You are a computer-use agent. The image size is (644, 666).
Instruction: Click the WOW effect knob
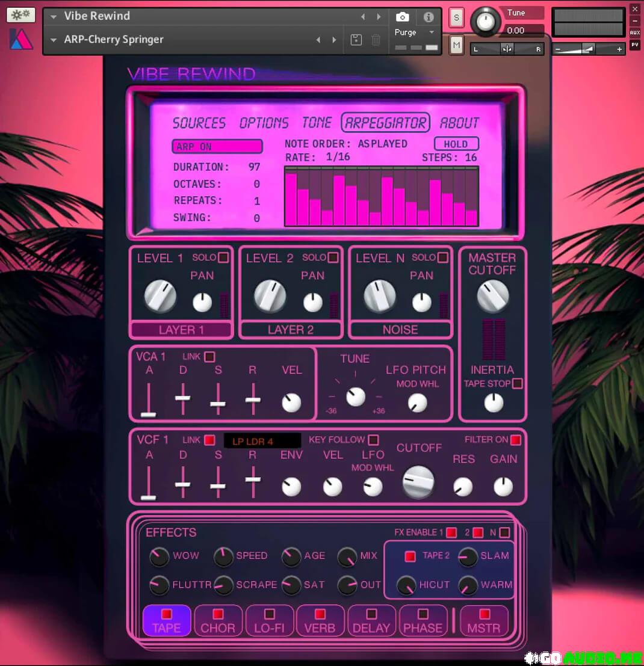point(159,557)
